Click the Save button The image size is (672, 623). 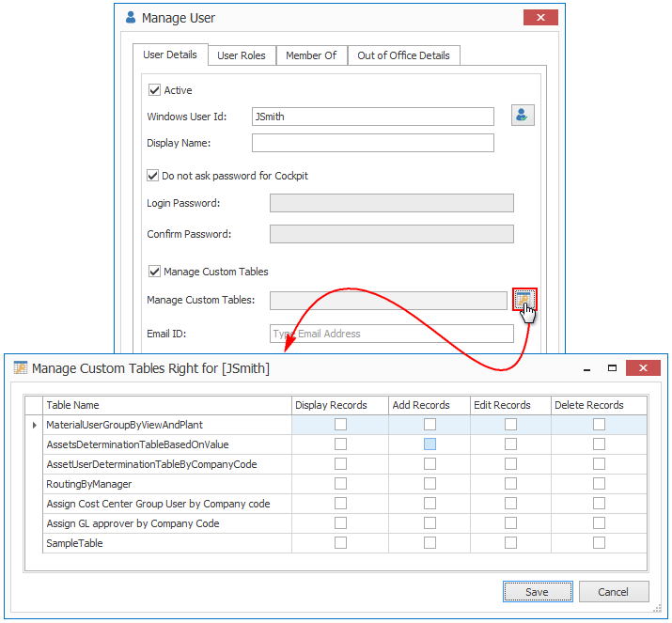[538, 592]
